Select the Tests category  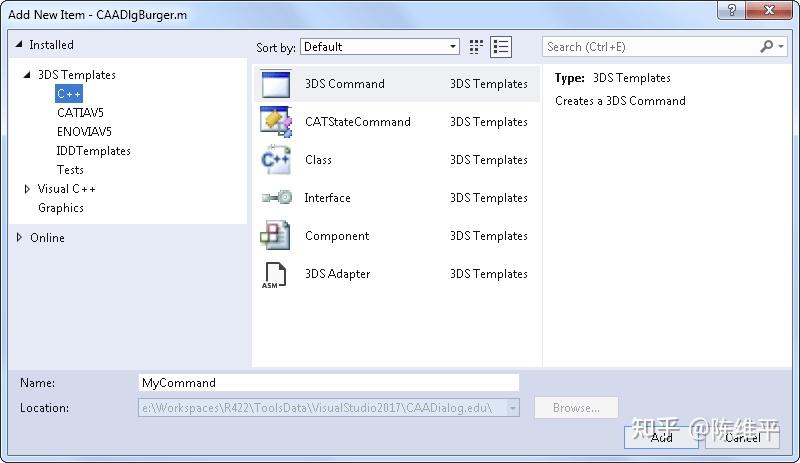coord(70,169)
